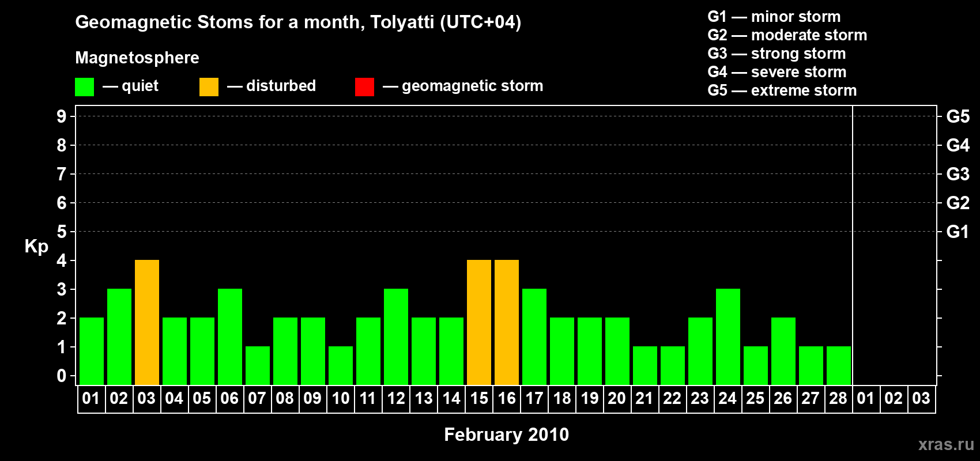Click the Kp axis value 7

click(62, 174)
